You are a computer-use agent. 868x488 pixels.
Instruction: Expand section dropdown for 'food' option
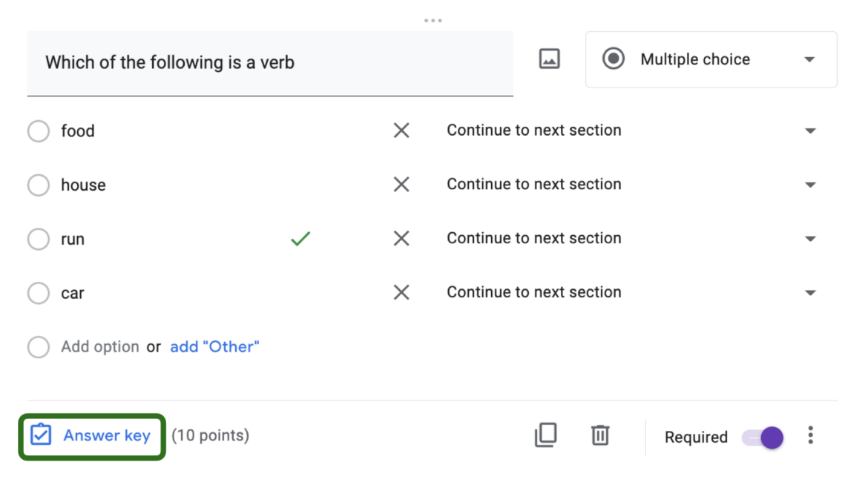coord(810,131)
